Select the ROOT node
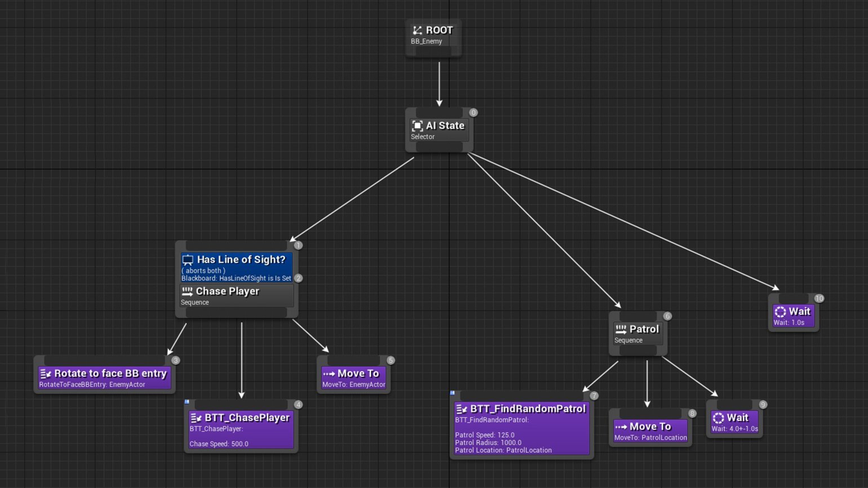 433,37
